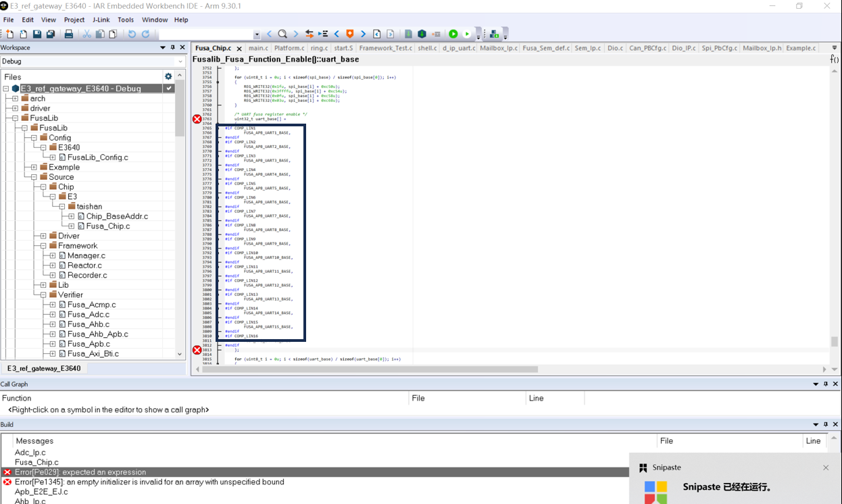This screenshot has width=842, height=504.
Task: Click the Find magnifier icon
Action: (282, 34)
